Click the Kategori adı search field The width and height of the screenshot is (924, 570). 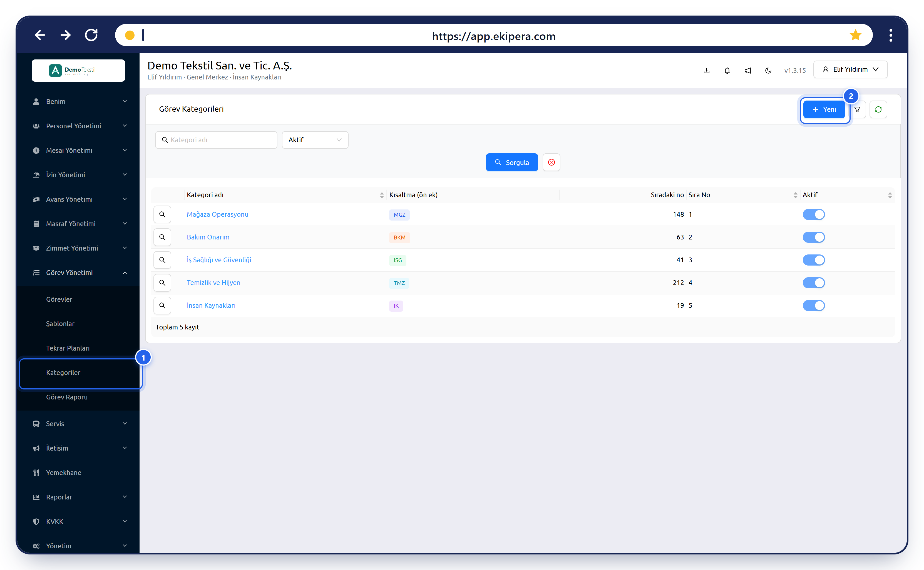[216, 140]
